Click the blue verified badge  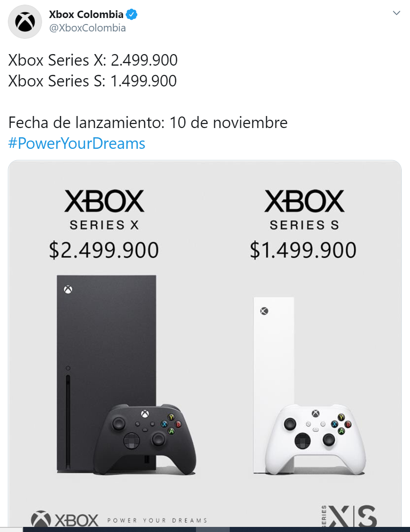pos(132,15)
